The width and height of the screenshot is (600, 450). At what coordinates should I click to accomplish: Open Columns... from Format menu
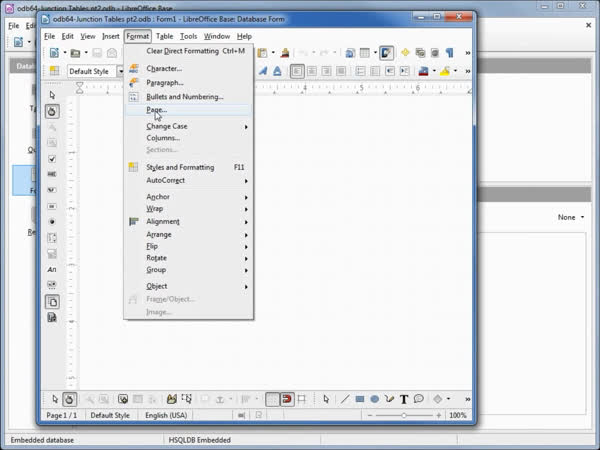coord(188,138)
